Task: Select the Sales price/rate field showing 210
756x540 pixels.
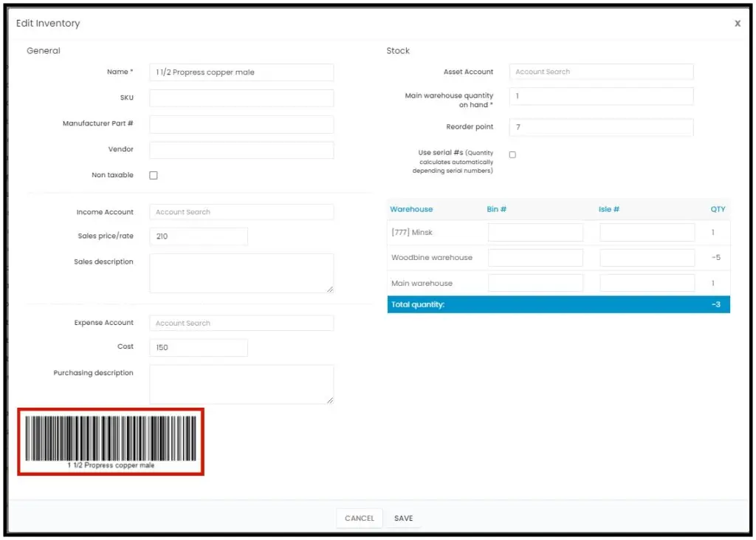Action: tap(198, 236)
